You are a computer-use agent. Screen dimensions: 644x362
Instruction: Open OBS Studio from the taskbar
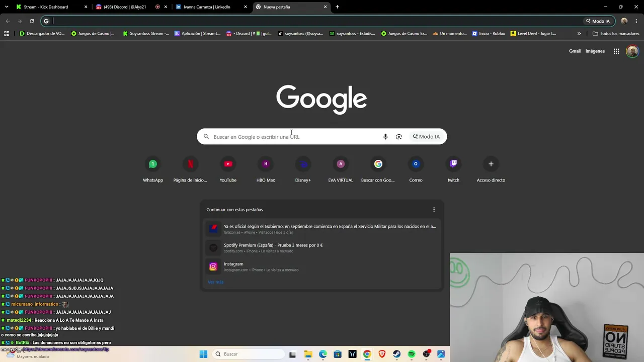(427, 354)
